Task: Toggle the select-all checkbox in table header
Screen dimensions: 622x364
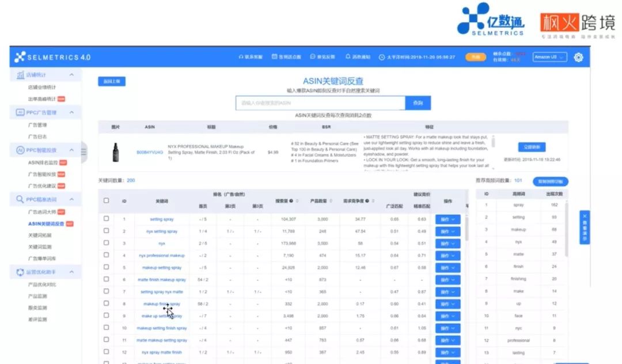Action: pos(106,200)
